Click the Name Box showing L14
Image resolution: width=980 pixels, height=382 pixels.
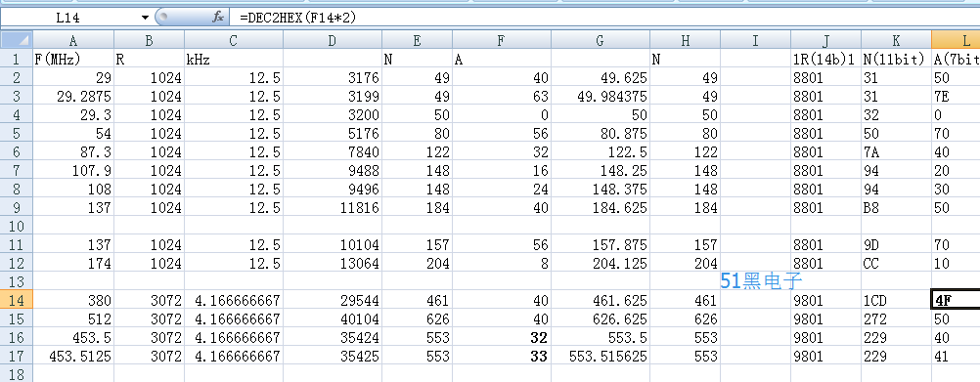tap(68, 18)
